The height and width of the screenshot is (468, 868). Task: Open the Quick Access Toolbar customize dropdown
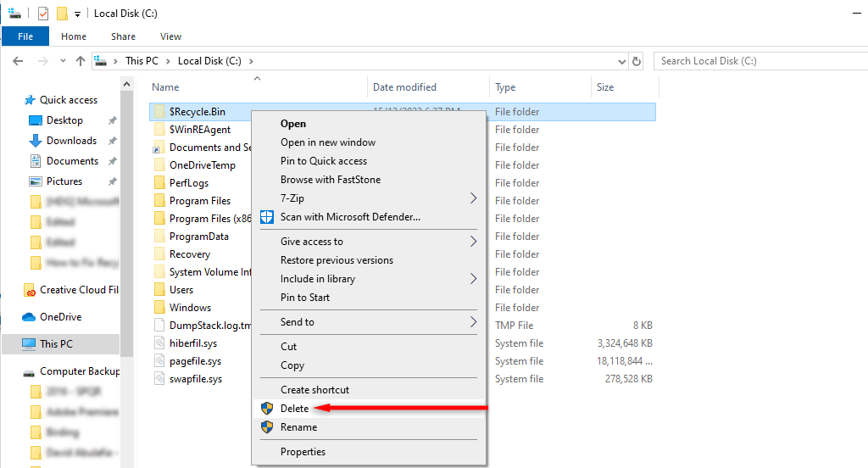tap(78, 14)
